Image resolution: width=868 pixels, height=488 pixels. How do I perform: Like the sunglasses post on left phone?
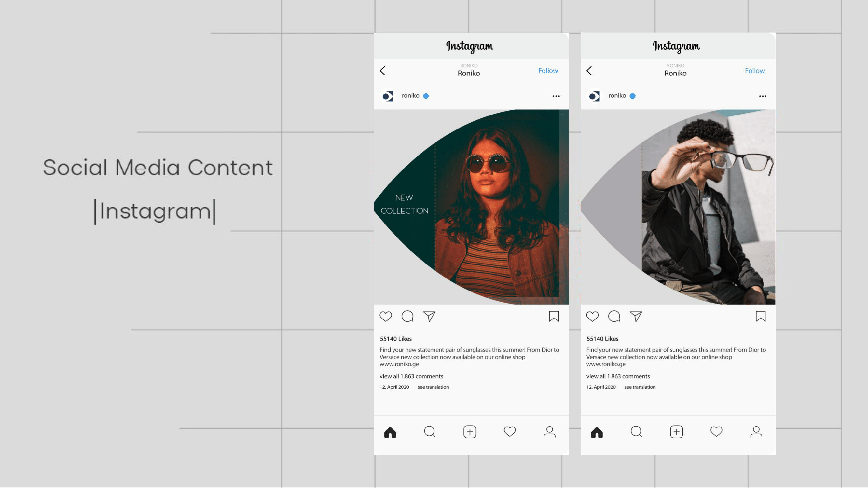(x=385, y=316)
